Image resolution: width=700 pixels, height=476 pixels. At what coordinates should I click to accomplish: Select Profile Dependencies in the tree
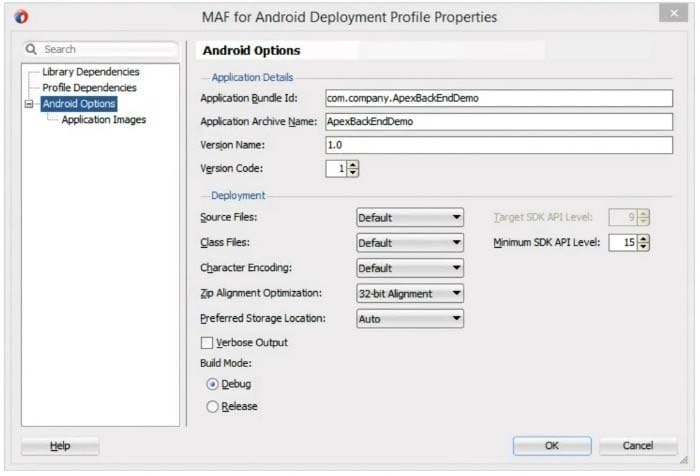89,88
